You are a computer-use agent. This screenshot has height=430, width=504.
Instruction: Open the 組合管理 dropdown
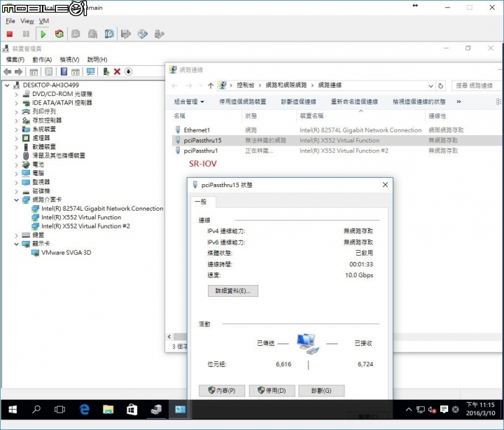tap(189, 102)
